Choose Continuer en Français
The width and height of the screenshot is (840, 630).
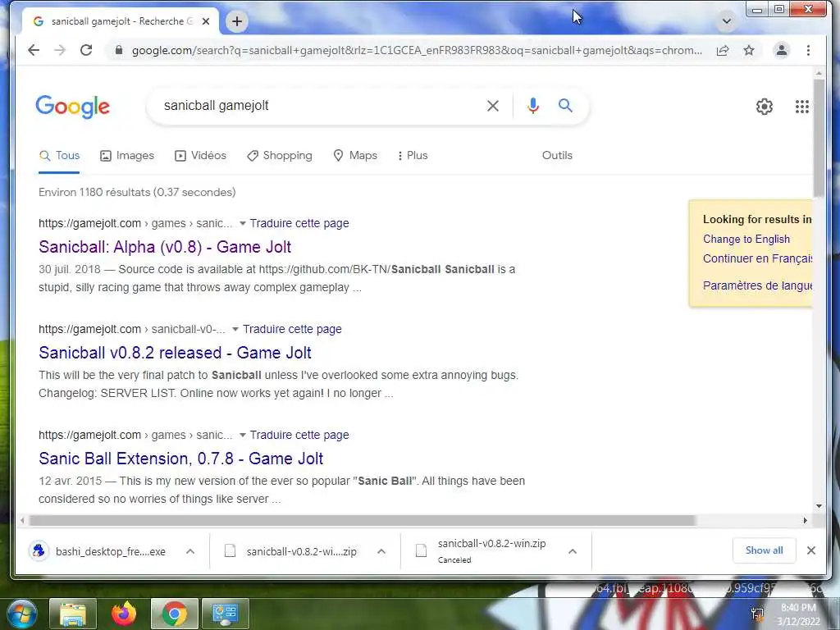[757, 258]
